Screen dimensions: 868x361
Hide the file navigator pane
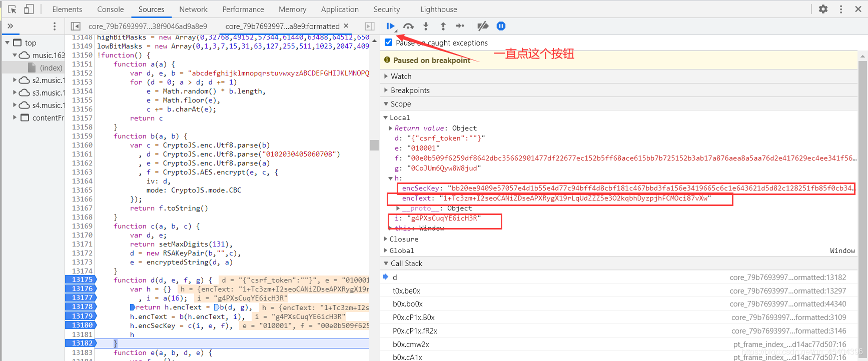coord(76,26)
